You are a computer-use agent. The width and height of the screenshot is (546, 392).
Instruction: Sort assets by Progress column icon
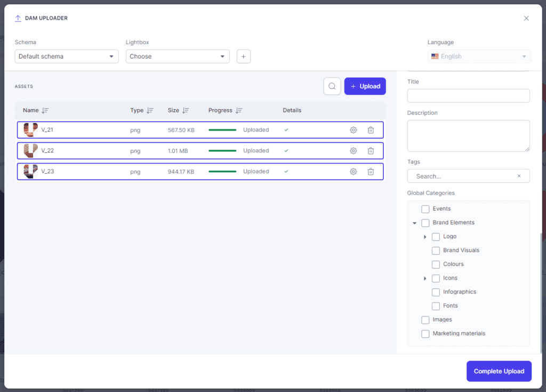click(238, 110)
